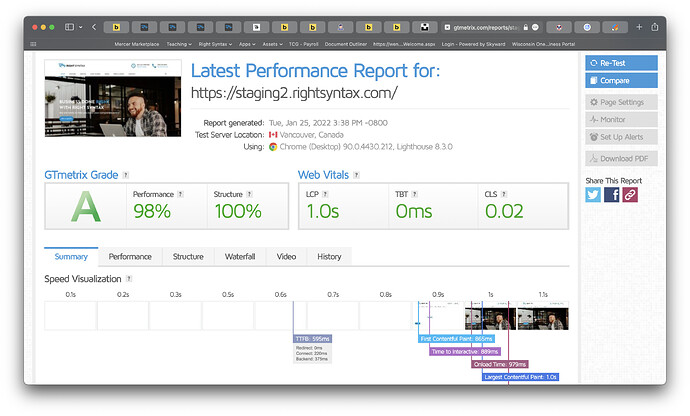Click the filmstrip frame at 1.1s
690x416 pixels.
(x=543, y=316)
